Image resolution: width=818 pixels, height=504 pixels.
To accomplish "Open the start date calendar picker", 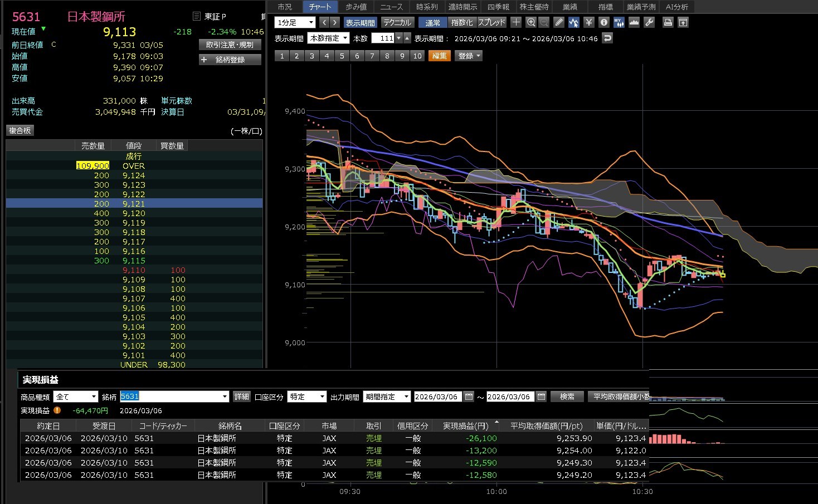I will 469,397.
